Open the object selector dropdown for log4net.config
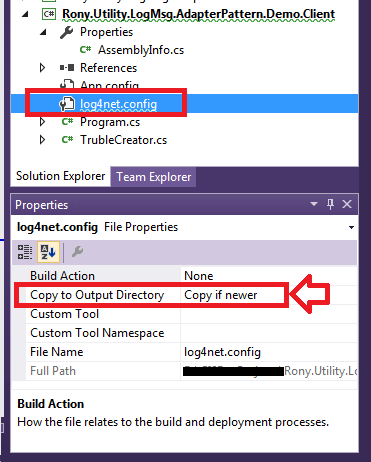Viewport: 371px width, 462px height. click(x=351, y=227)
